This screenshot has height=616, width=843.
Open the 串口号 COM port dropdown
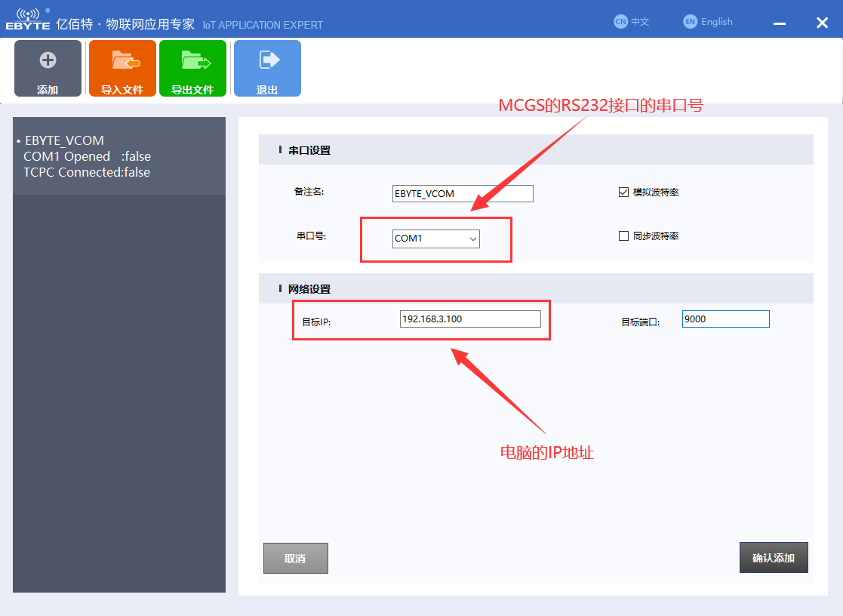(x=435, y=239)
